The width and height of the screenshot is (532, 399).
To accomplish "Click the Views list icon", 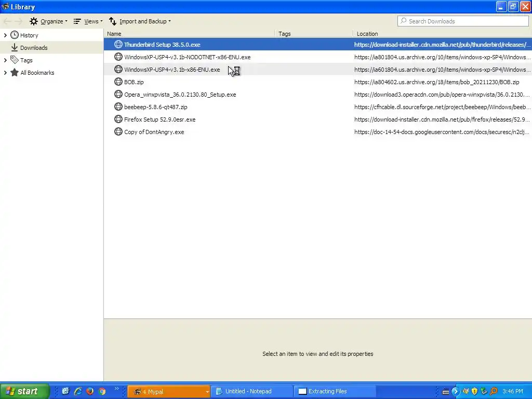I will [77, 21].
